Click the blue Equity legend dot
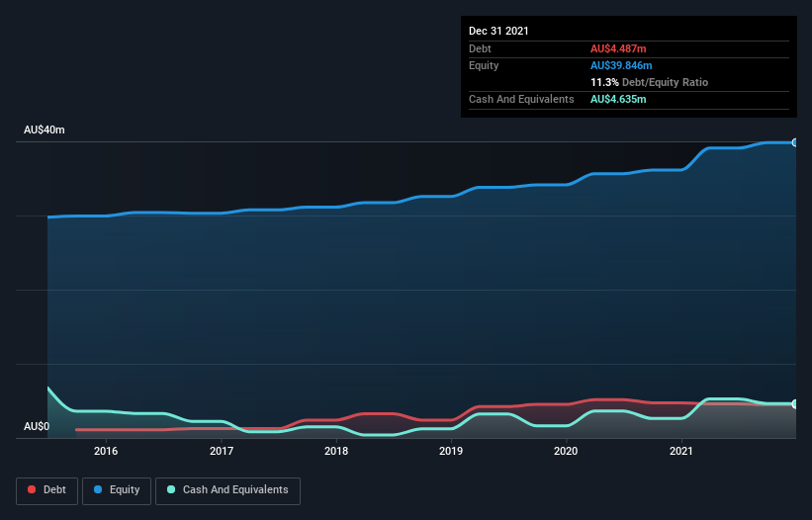 pos(98,489)
